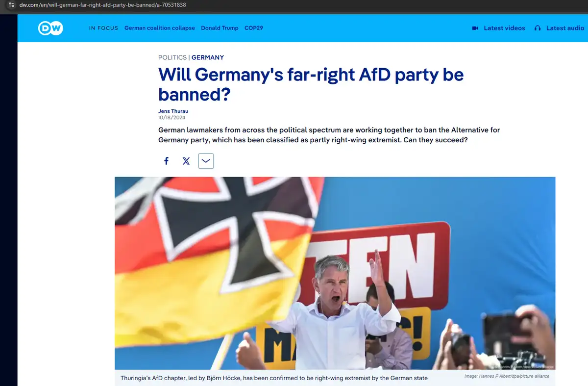Open Latest audio headphones icon
This screenshot has height=386, width=588.
click(538, 28)
